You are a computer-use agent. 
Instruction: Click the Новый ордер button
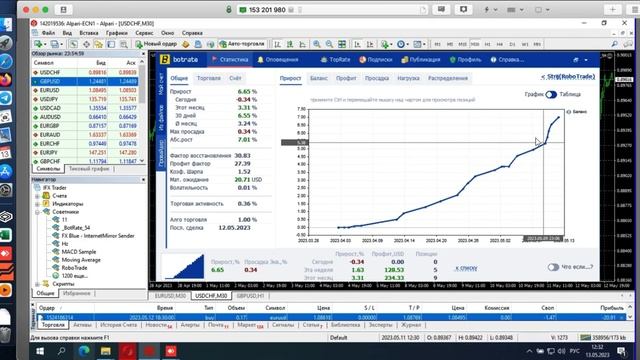(x=156, y=44)
